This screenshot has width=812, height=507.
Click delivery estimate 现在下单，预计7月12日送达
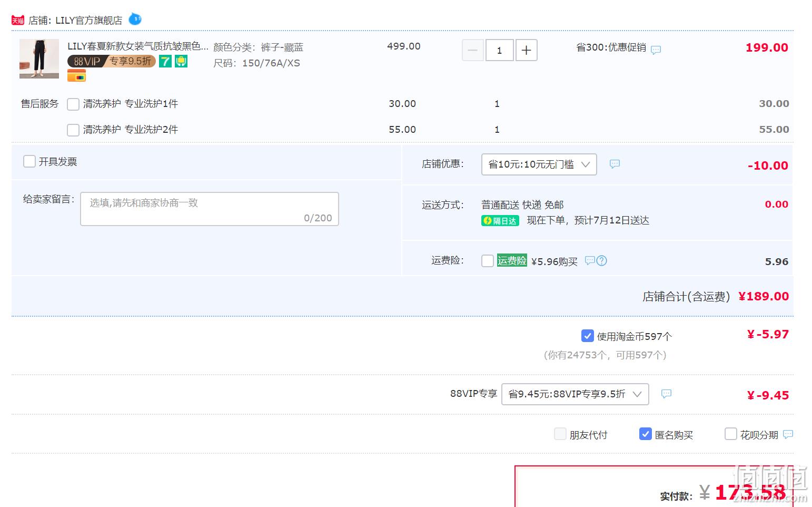click(x=588, y=220)
